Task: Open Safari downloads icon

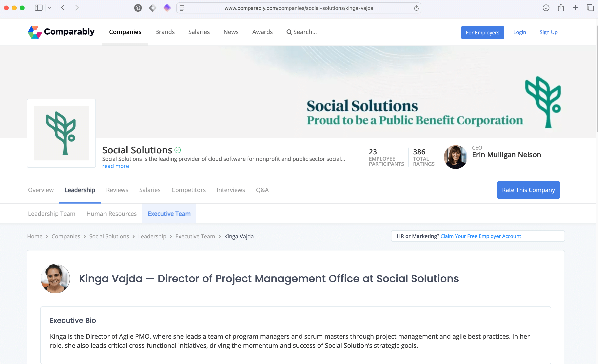Action: click(546, 8)
